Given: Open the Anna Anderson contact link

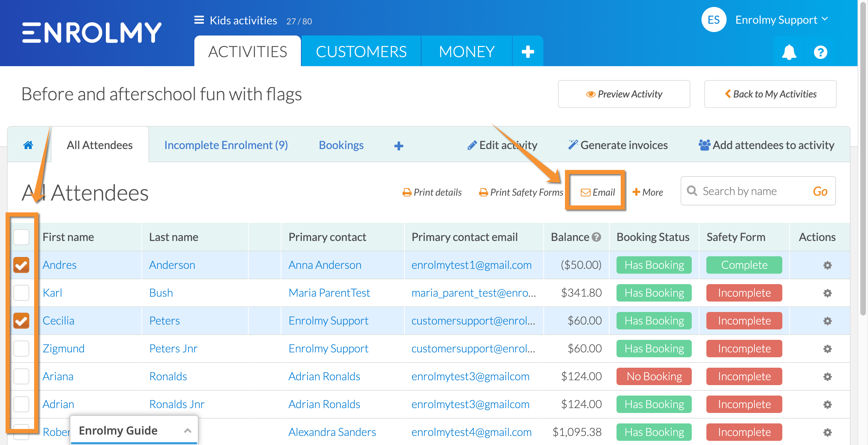Looking at the screenshot, I should [x=325, y=265].
